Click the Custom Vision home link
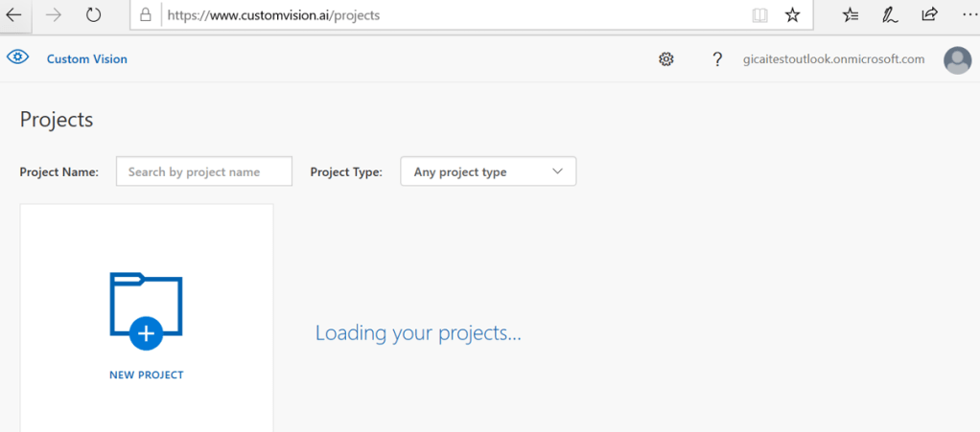This screenshot has height=432, width=980. coord(87,59)
